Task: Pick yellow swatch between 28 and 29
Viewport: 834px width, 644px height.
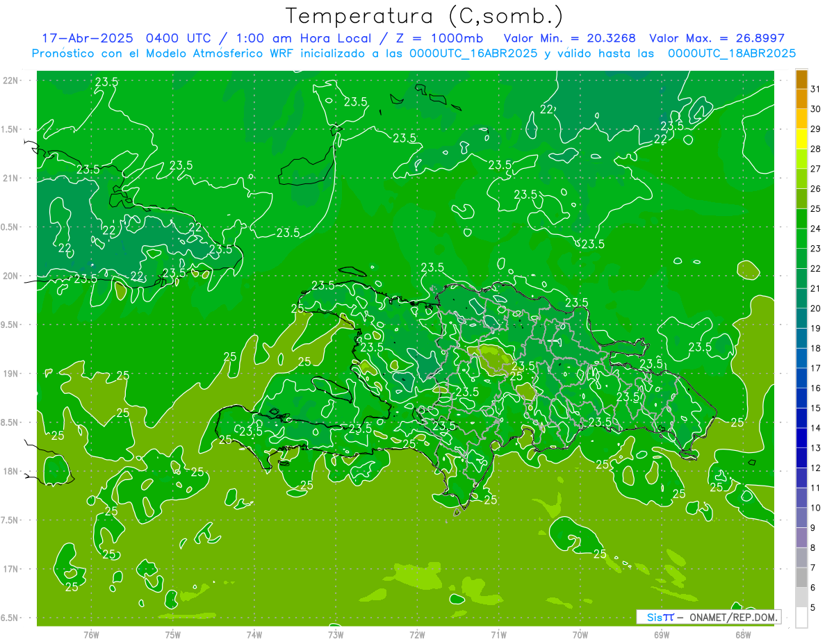Action: pos(801,139)
